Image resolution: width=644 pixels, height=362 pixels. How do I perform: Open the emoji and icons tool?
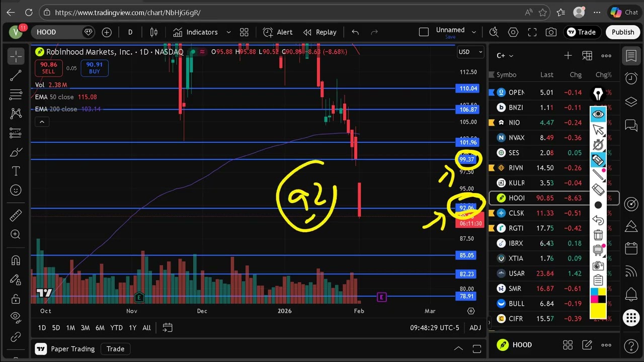(16, 190)
